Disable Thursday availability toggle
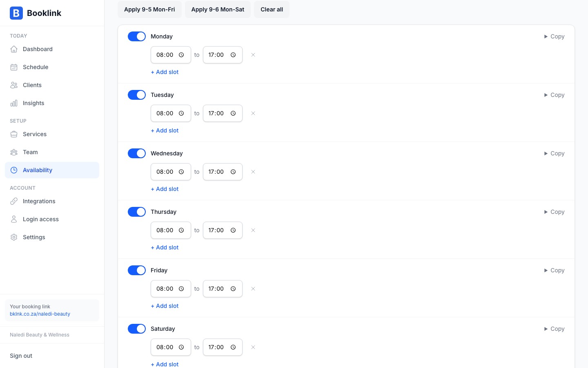This screenshot has height=368, width=588. coord(137,212)
